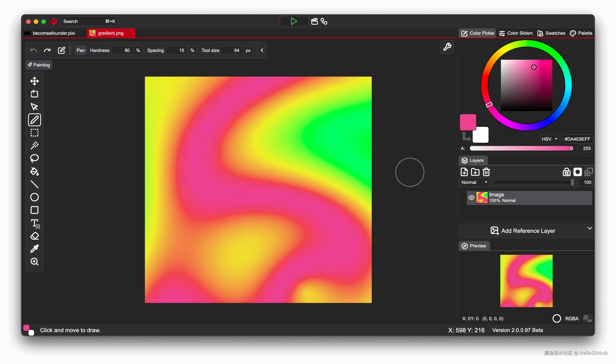Select the Eraser tool
The image size is (616, 364).
pos(34,236)
